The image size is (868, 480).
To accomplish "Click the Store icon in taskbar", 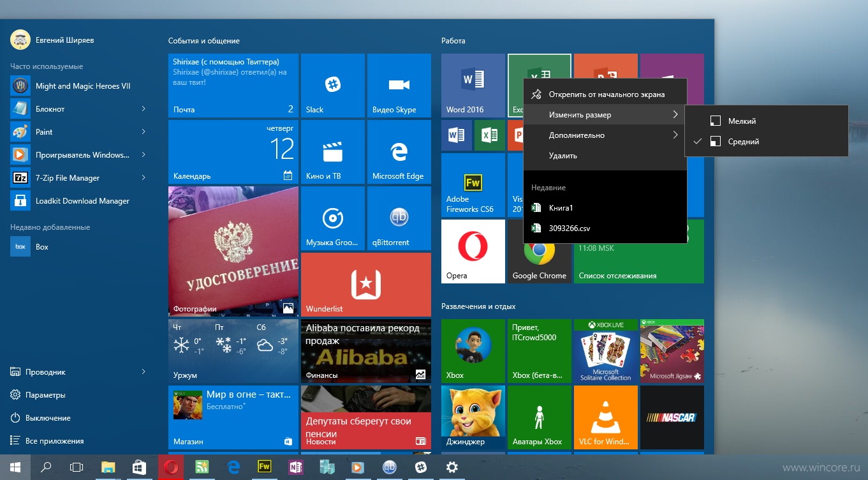I will tap(139, 467).
